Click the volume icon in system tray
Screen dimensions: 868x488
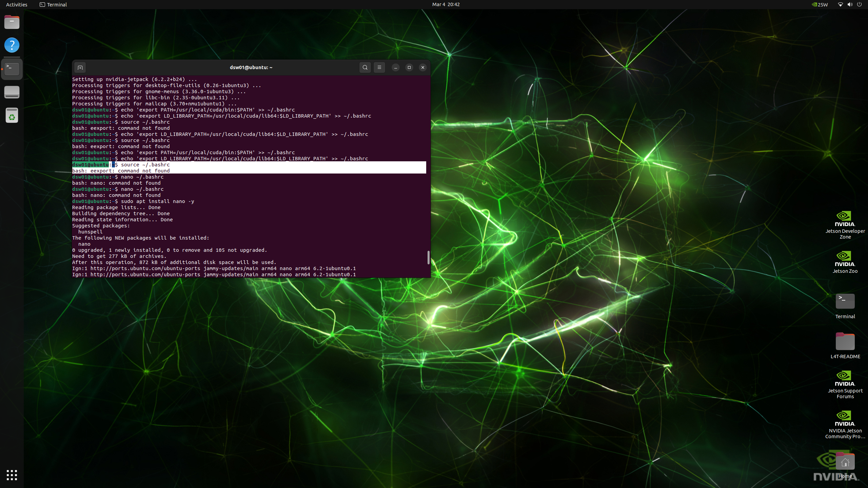(850, 4)
